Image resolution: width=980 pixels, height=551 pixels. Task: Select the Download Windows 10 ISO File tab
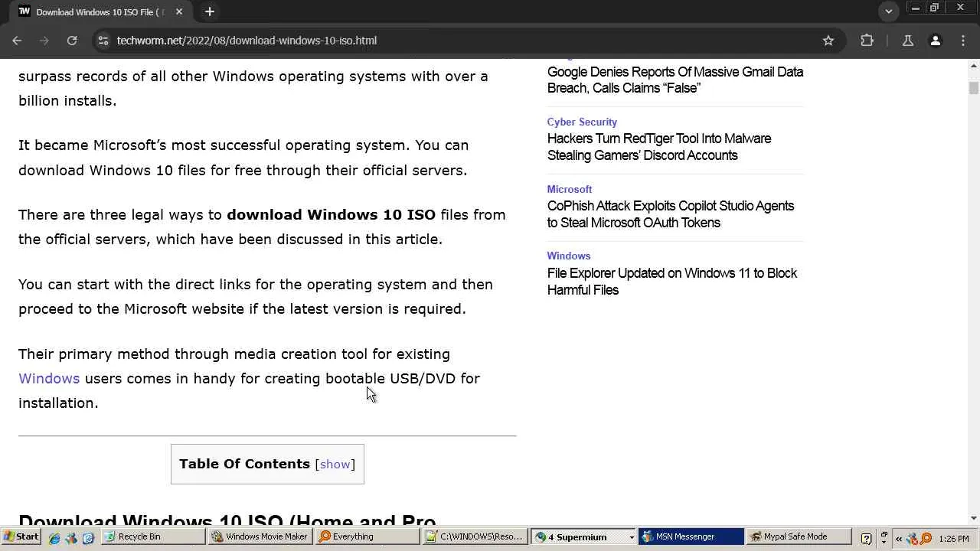point(101,11)
